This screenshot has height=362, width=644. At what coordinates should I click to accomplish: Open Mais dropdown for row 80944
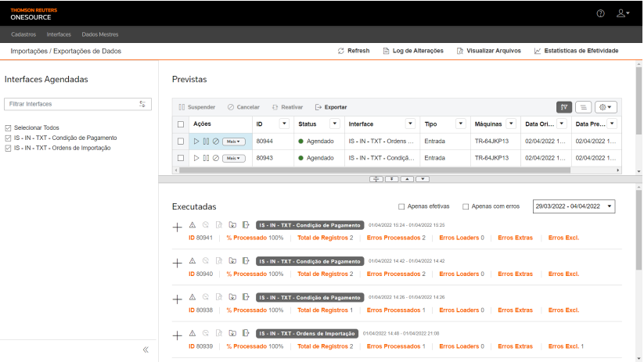click(x=234, y=142)
